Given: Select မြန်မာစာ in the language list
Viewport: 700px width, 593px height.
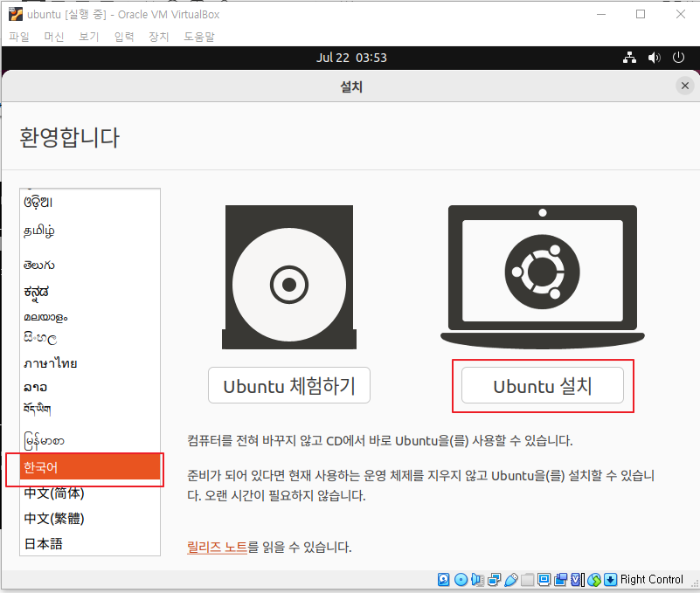Looking at the screenshot, I should [90, 441].
